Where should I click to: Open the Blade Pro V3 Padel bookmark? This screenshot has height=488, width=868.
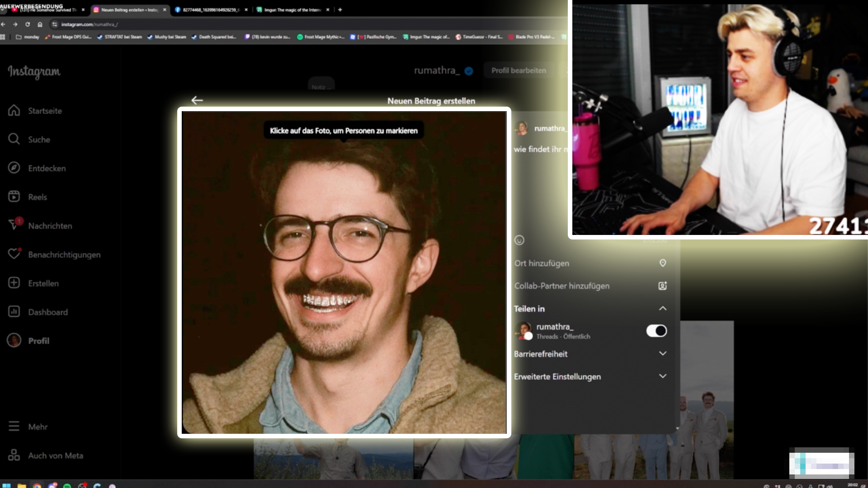532,37
